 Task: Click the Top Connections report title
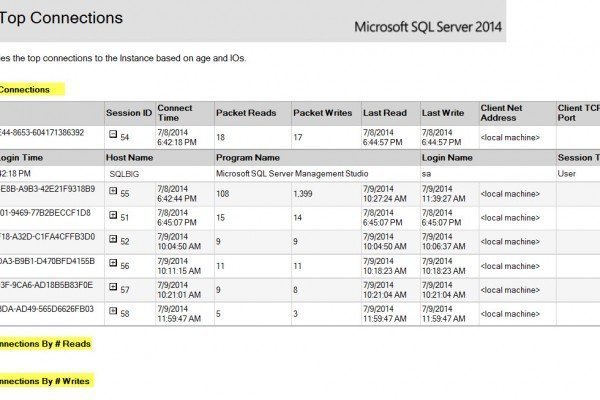coord(61,18)
